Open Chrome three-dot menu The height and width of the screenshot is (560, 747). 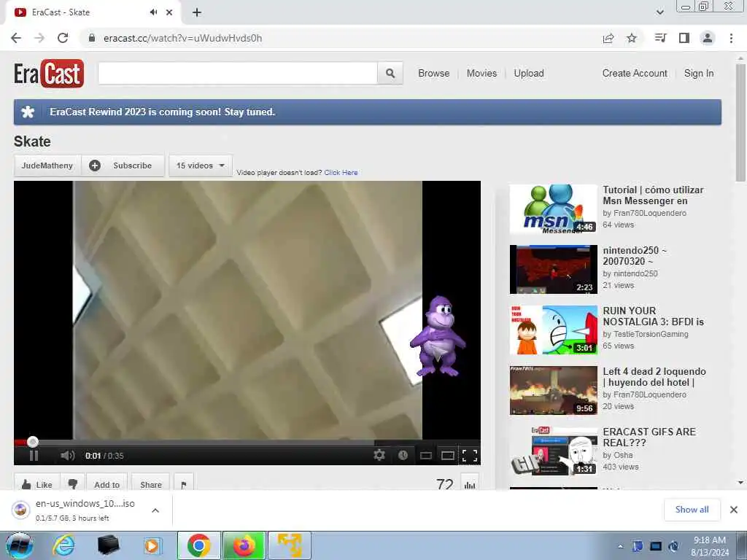731,38
